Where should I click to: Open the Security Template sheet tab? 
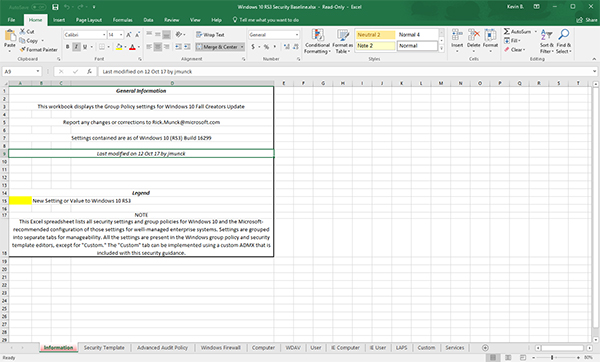(x=104, y=347)
